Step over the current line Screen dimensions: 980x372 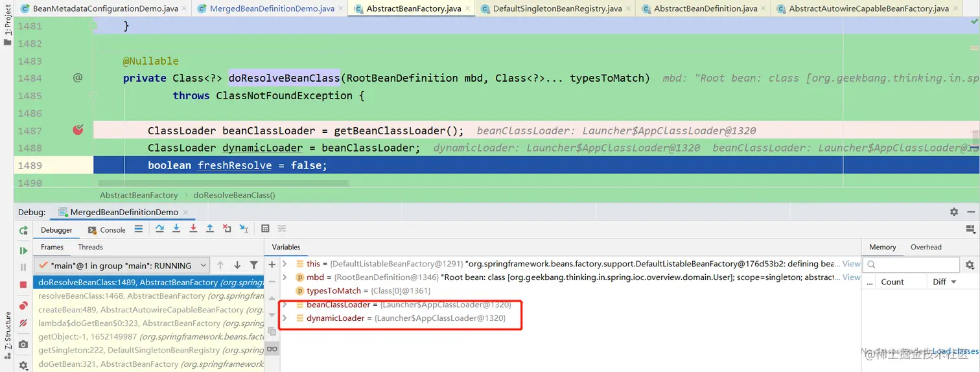tap(159, 229)
